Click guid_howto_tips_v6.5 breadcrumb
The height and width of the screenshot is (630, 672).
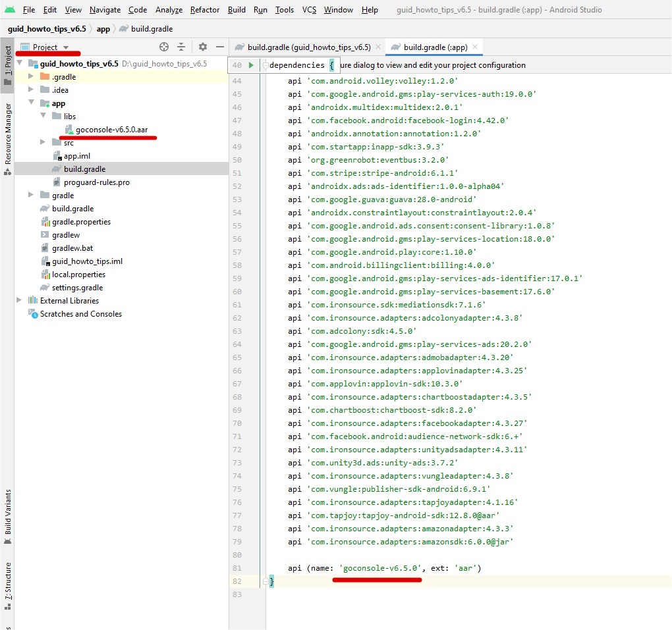click(x=47, y=29)
